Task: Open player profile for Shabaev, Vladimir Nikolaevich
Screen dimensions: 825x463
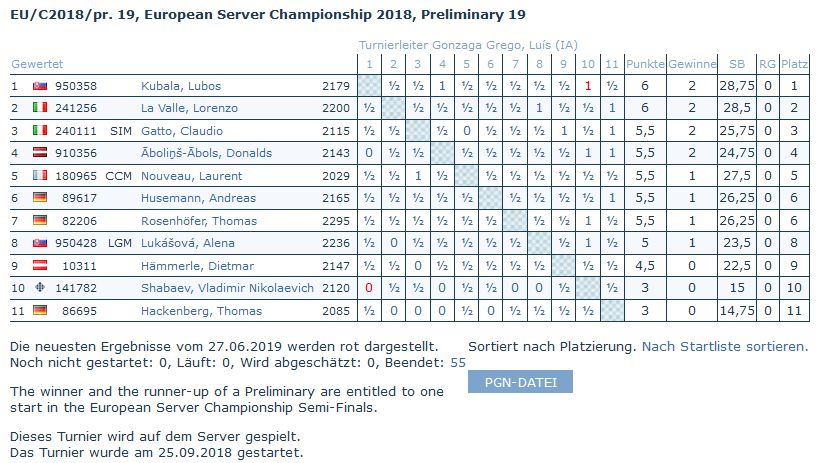Action: [227, 288]
